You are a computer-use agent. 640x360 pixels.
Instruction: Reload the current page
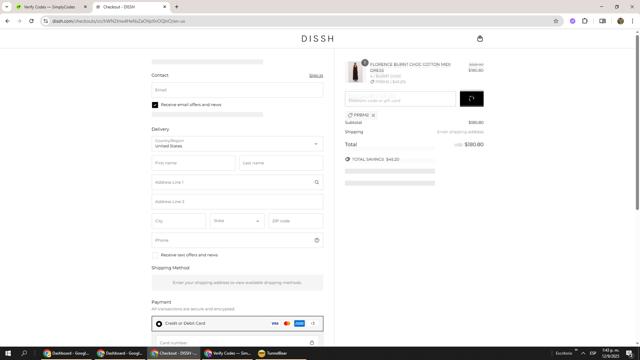pos(31,21)
